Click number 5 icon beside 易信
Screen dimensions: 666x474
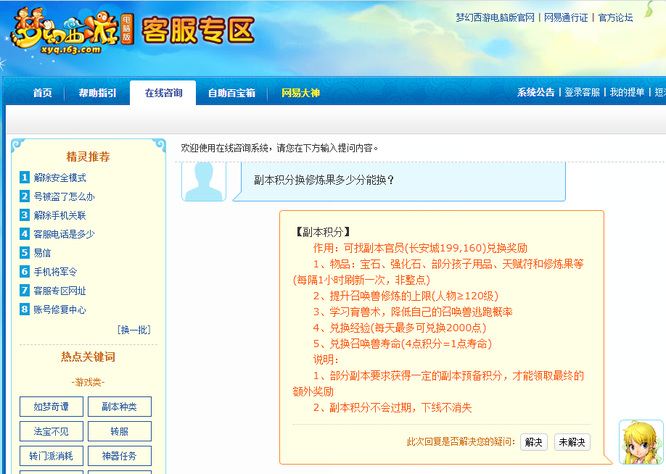[x=25, y=252]
